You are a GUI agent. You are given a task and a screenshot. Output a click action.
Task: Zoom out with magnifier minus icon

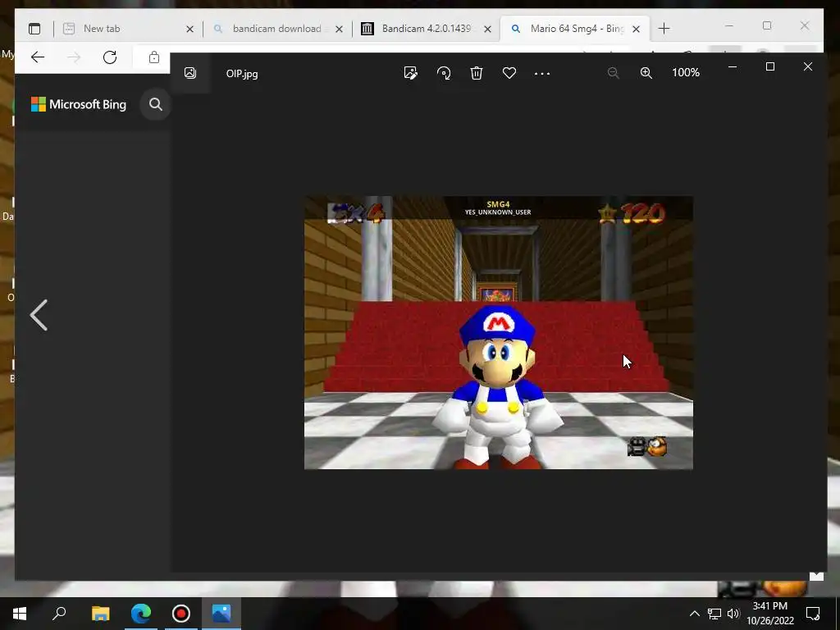(614, 73)
